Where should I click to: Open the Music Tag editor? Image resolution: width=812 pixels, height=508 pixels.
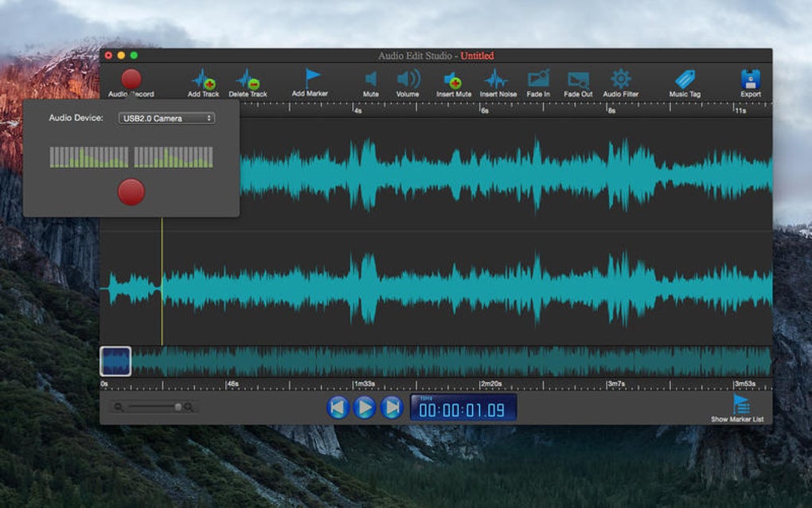[x=684, y=79]
